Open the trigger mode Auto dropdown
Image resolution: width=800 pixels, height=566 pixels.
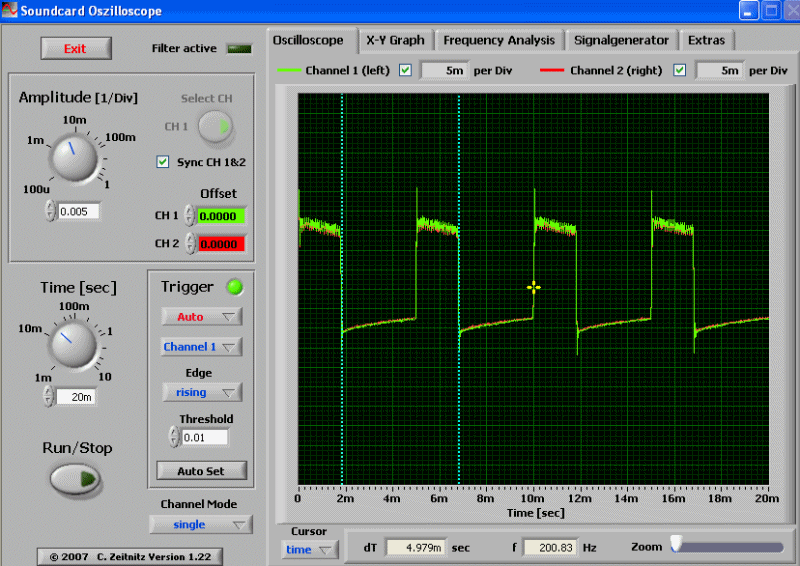(x=202, y=317)
